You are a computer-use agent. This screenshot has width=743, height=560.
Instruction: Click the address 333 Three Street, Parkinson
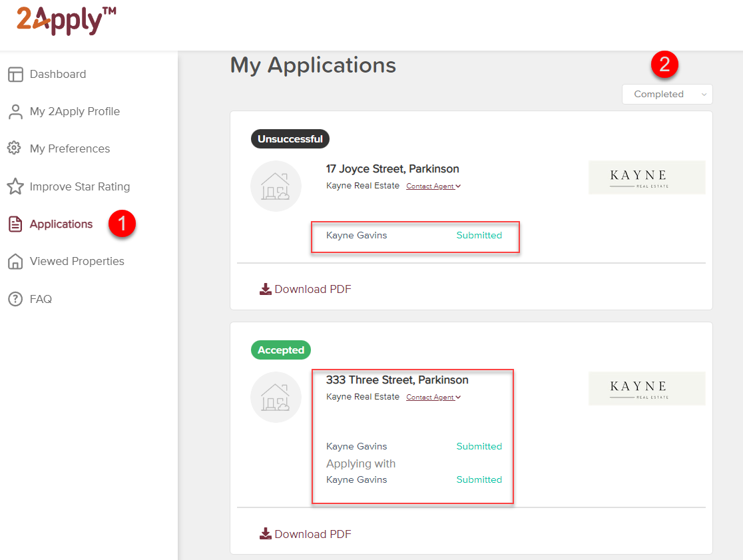[397, 380]
